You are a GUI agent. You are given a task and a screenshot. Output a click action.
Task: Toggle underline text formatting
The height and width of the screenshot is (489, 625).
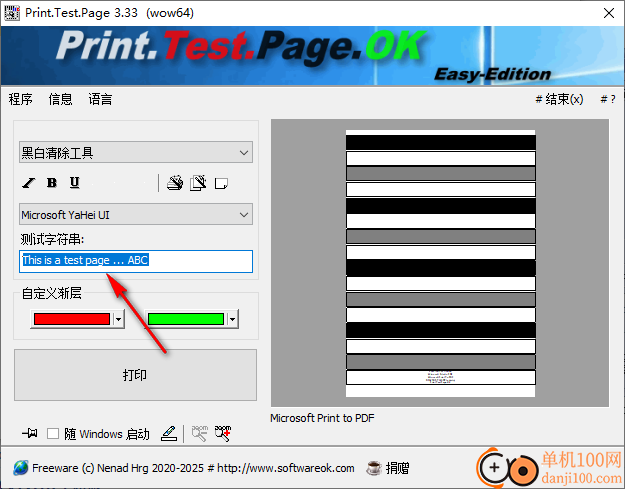click(75, 183)
